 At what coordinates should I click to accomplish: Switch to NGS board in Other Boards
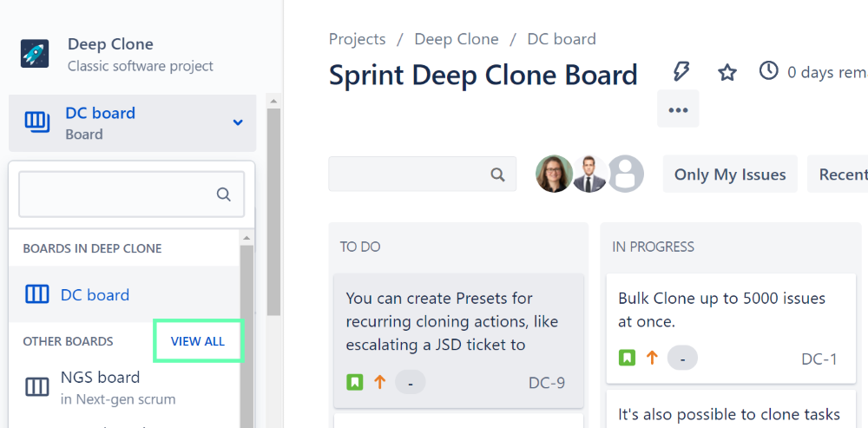(100, 378)
